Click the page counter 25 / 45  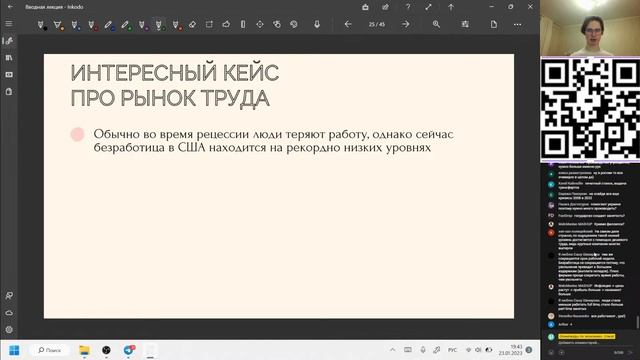pyautogui.click(x=376, y=24)
